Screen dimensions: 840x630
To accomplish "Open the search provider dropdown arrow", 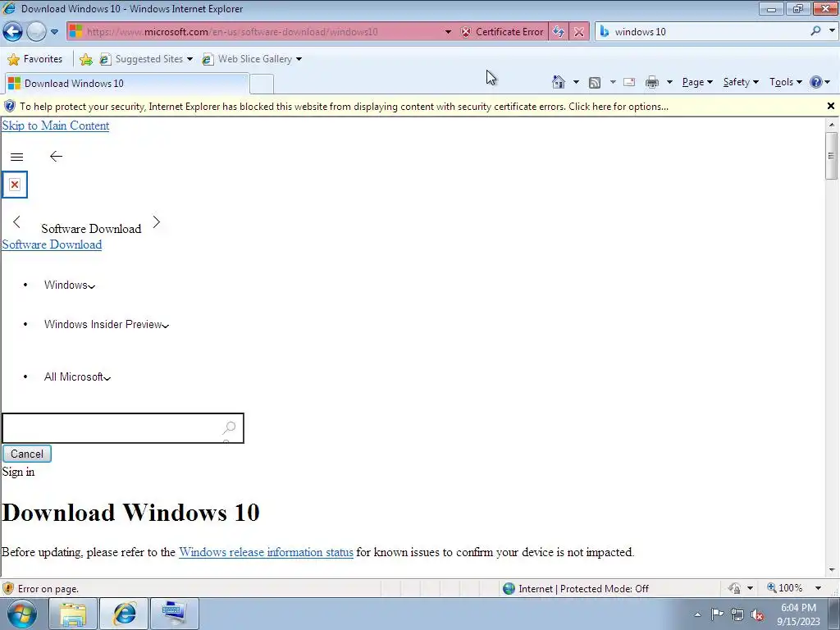I will point(832,31).
